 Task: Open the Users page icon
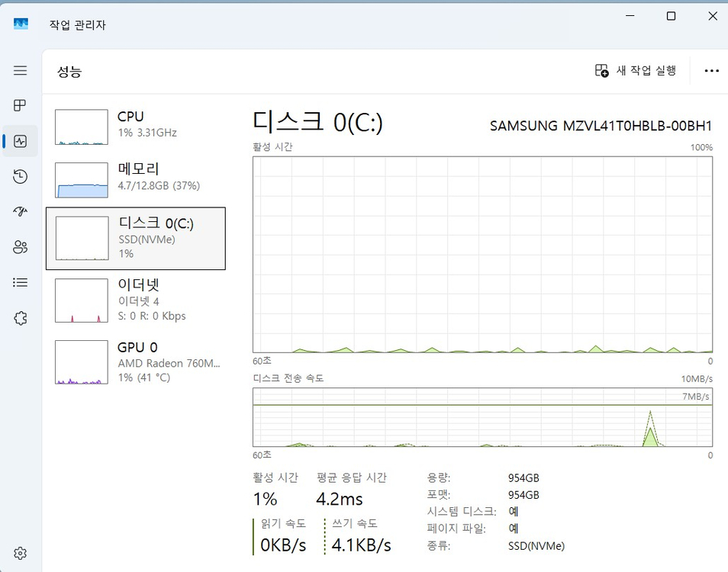click(x=21, y=247)
